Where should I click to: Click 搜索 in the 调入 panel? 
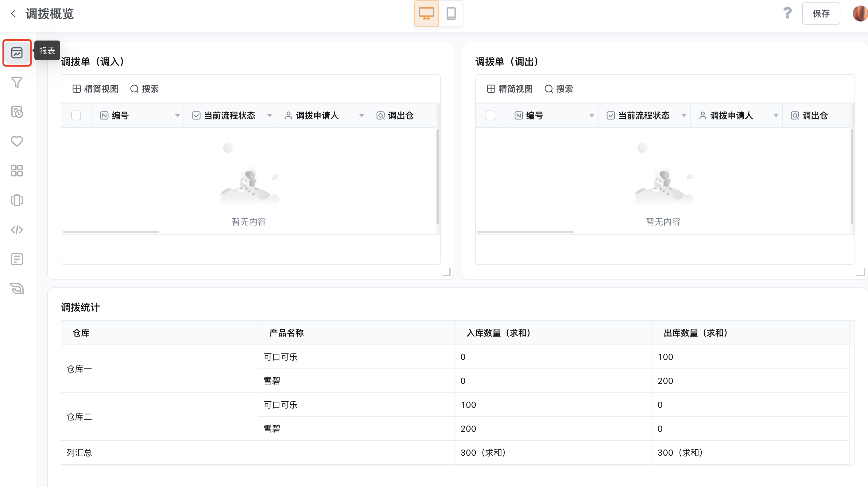pyautogui.click(x=145, y=89)
